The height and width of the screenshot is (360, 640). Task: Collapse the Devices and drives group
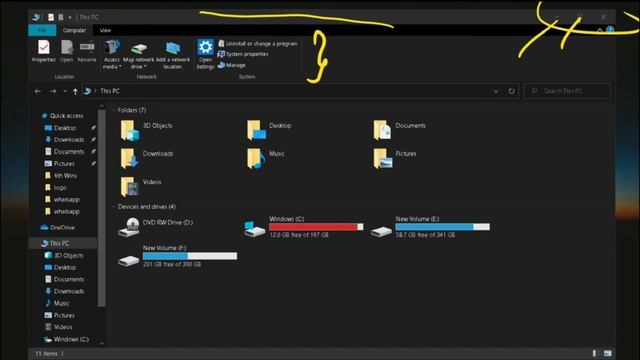point(114,207)
